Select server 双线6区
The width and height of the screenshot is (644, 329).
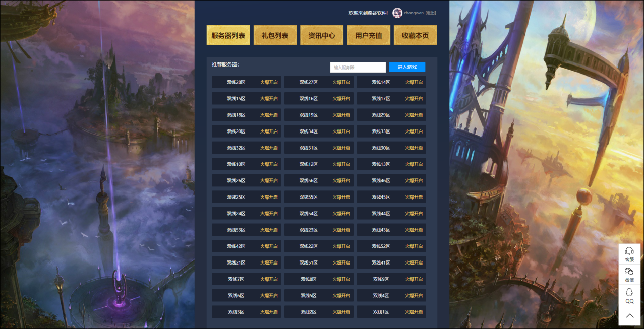tap(247, 295)
